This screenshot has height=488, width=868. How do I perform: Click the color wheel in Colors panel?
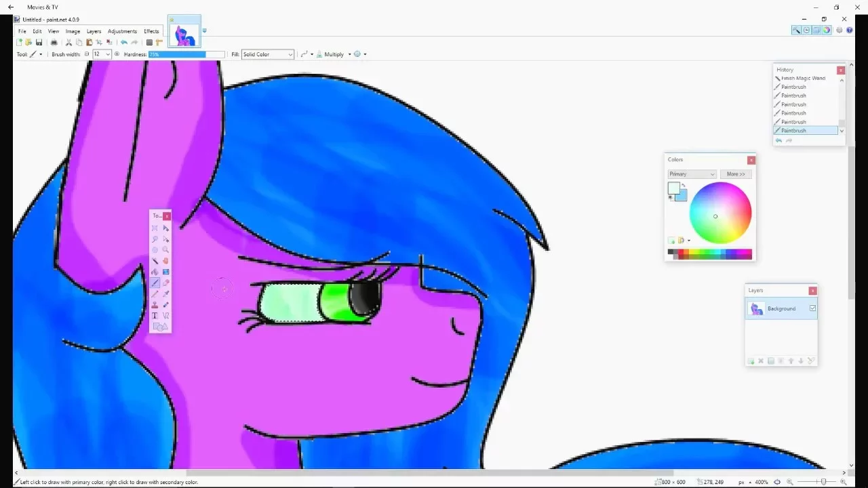(720, 212)
